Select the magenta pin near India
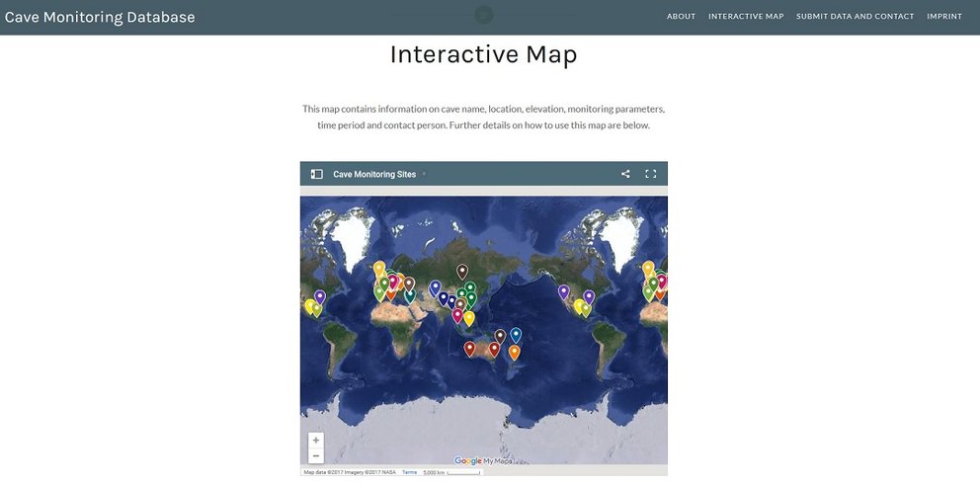Viewport: 980px width, 485px height. (x=457, y=316)
